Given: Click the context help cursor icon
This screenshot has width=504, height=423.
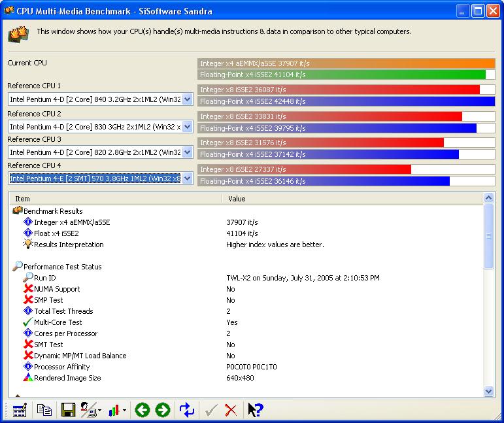Looking at the screenshot, I should [x=256, y=410].
